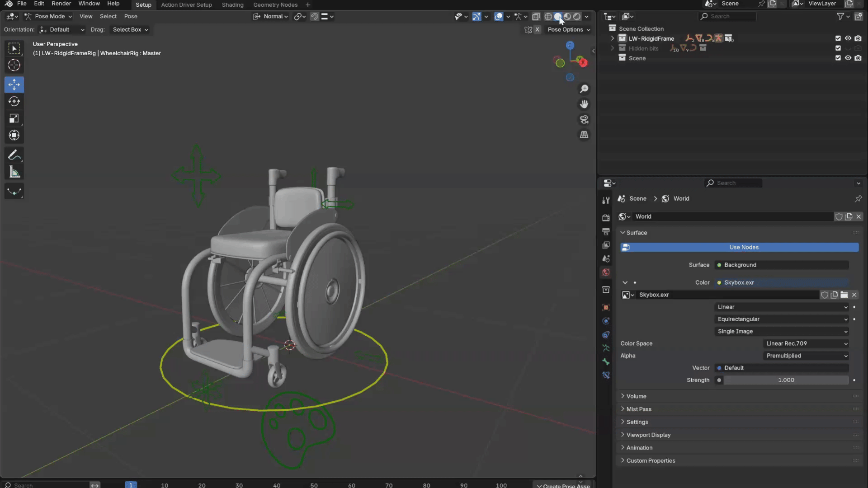Select the Scale tool
The width and height of the screenshot is (868, 488).
[14, 118]
